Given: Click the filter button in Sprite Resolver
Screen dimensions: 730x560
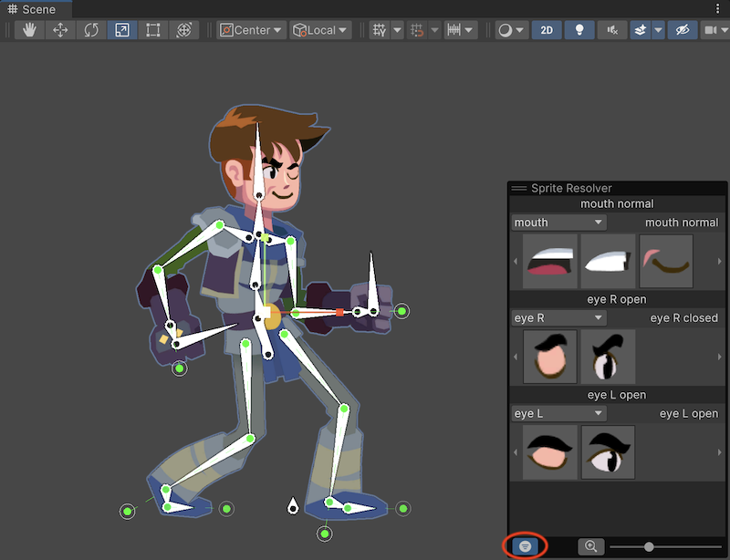Looking at the screenshot, I should pyautogui.click(x=525, y=545).
